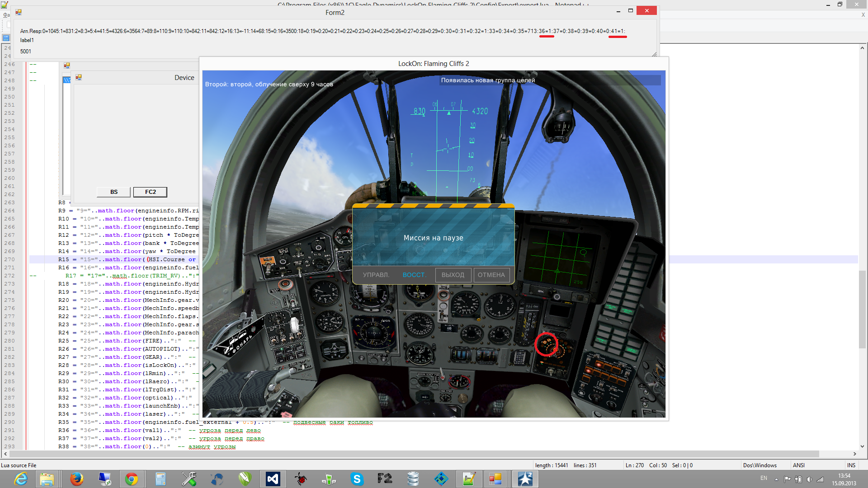Click ВОССТ. to resume the mission
Viewport: 868px width, 488px height.
click(414, 275)
